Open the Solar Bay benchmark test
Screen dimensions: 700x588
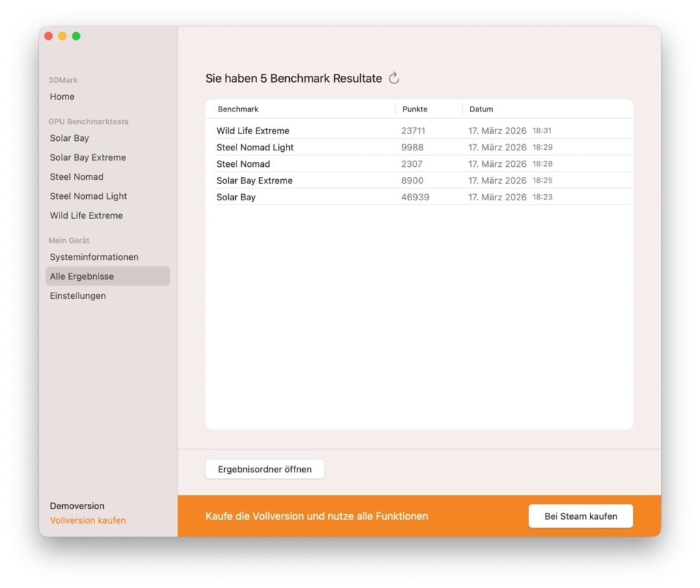coord(69,137)
